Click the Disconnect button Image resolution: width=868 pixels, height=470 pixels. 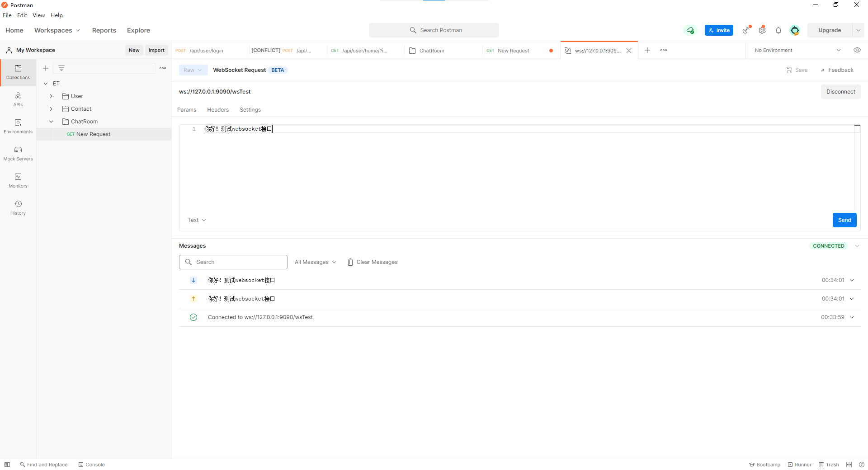[841, 92]
